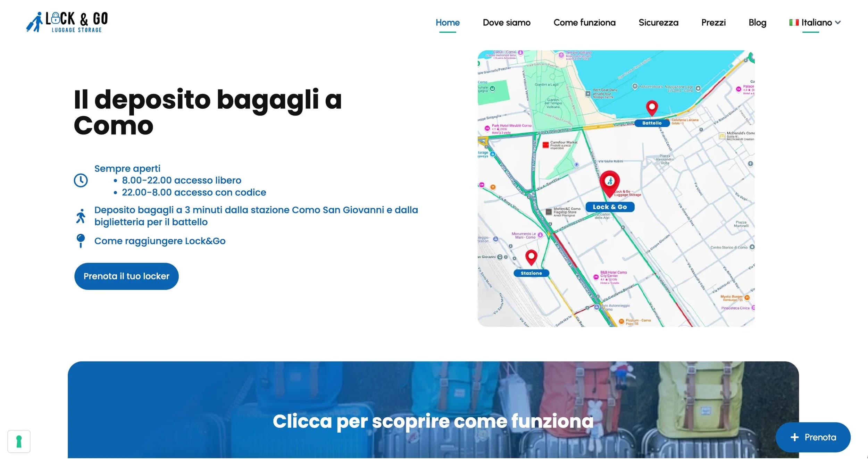Follow the Come raggiungere Lock&Go link
Screen dimensions: 868x459
(160, 241)
